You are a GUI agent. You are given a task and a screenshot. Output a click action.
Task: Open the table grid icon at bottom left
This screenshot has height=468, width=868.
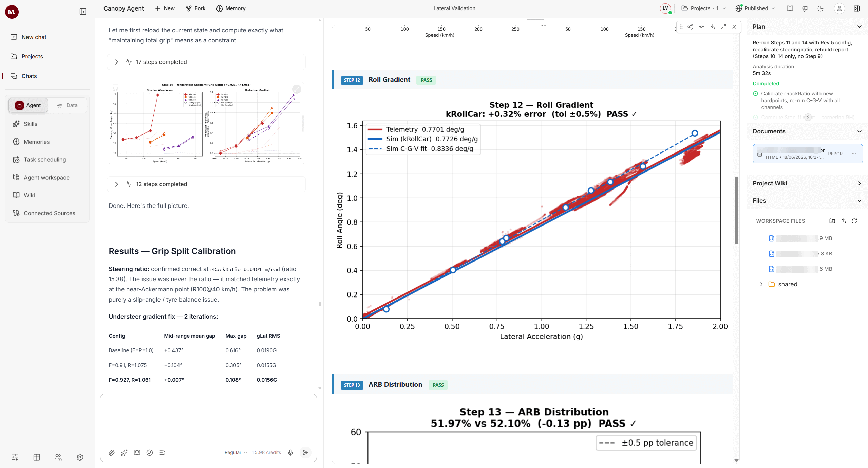[37, 457]
